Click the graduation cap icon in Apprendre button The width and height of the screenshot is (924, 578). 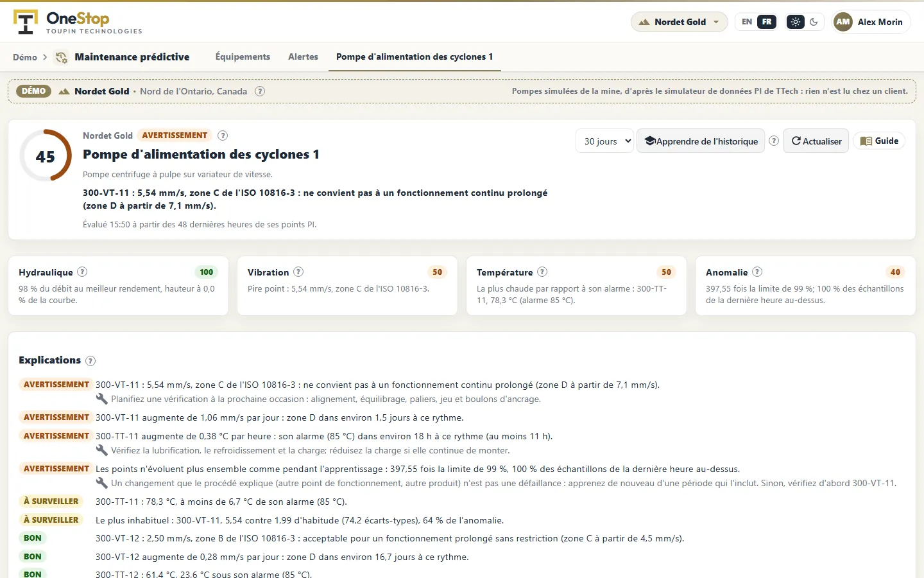coord(649,141)
